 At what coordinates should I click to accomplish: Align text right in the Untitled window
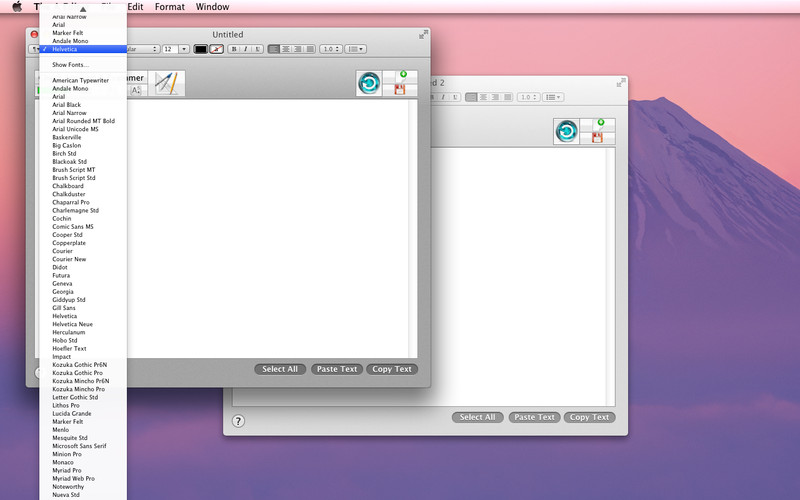pyautogui.click(x=297, y=49)
